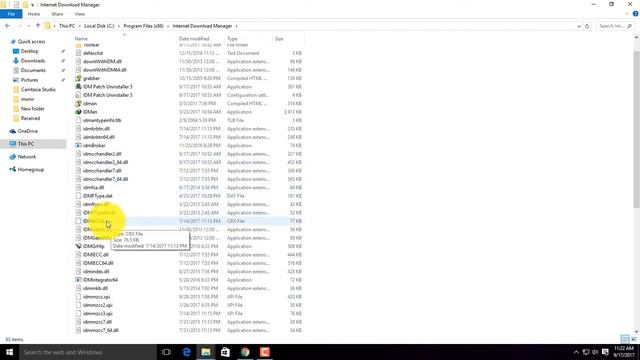Open the recent locations dropdown arrow

pyautogui.click(x=29, y=26)
